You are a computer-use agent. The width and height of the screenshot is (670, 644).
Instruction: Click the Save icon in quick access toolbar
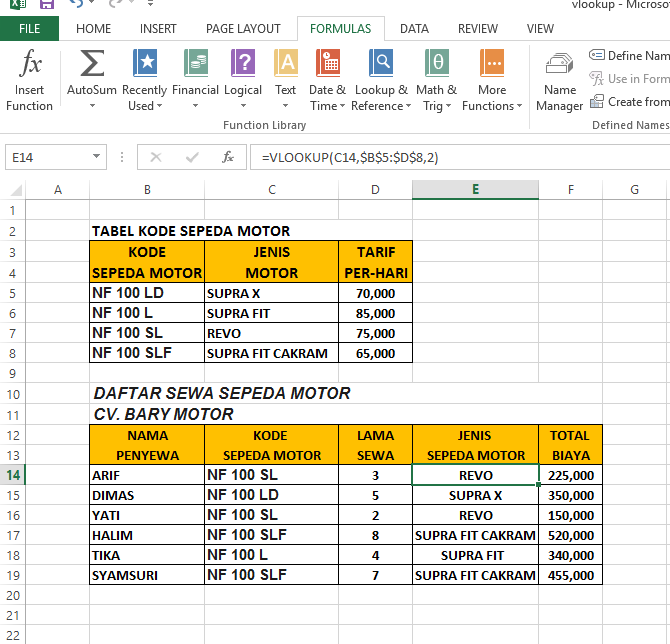(x=47, y=4)
